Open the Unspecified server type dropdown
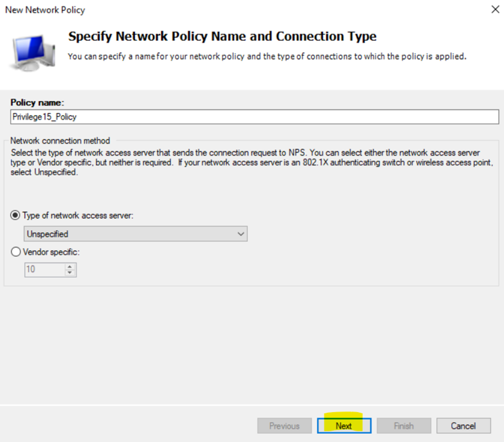Viewport: 504px width, 442px height. pyautogui.click(x=135, y=234)
